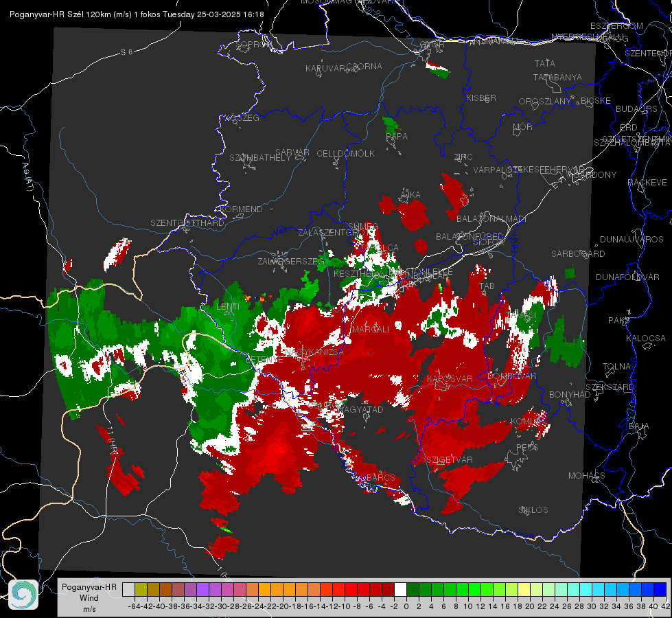Select the KISBER town label

(481, 98)
